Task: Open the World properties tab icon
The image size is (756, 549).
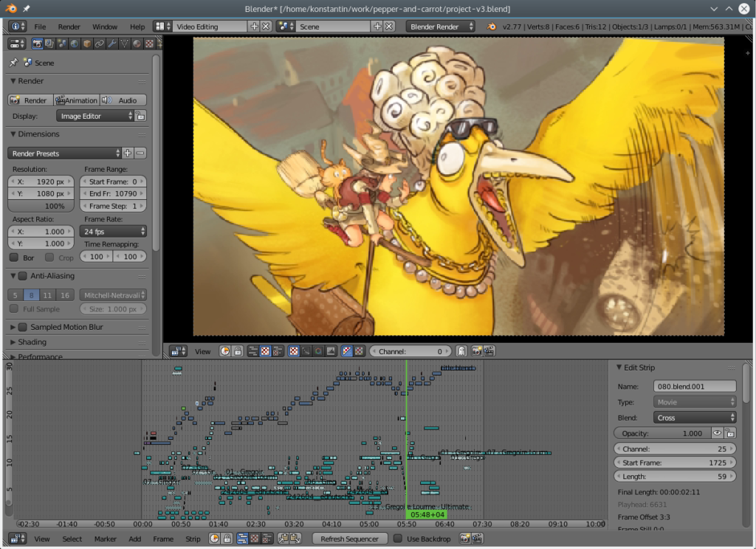Action: tap(75, 44)
